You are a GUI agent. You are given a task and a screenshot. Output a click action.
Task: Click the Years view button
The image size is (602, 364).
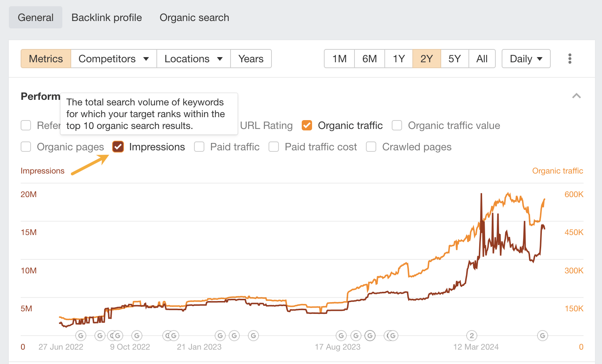251,59
